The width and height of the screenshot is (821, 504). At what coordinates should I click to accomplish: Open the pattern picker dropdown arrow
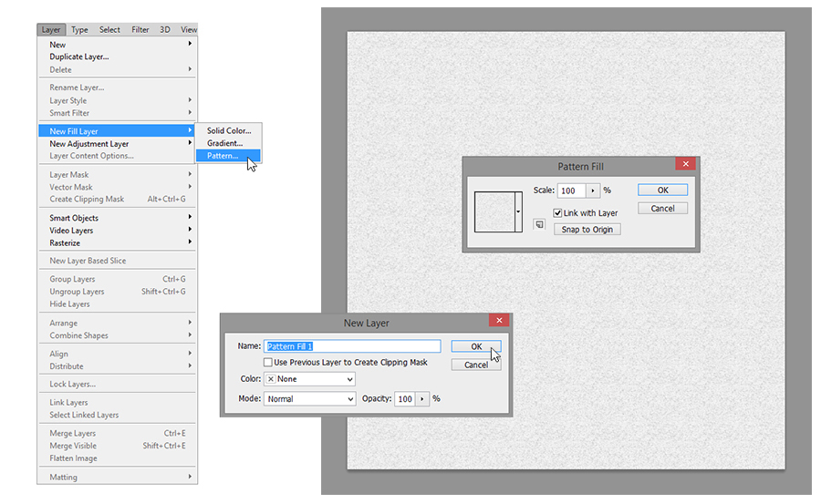click(519, 210)
